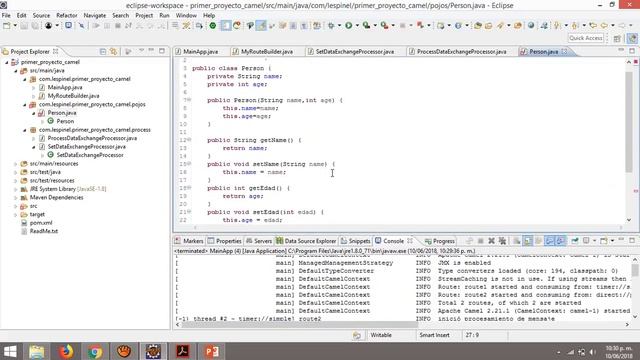Click the editor vertical scrollbar thumb
640x360 pixels.
(629, 122)
